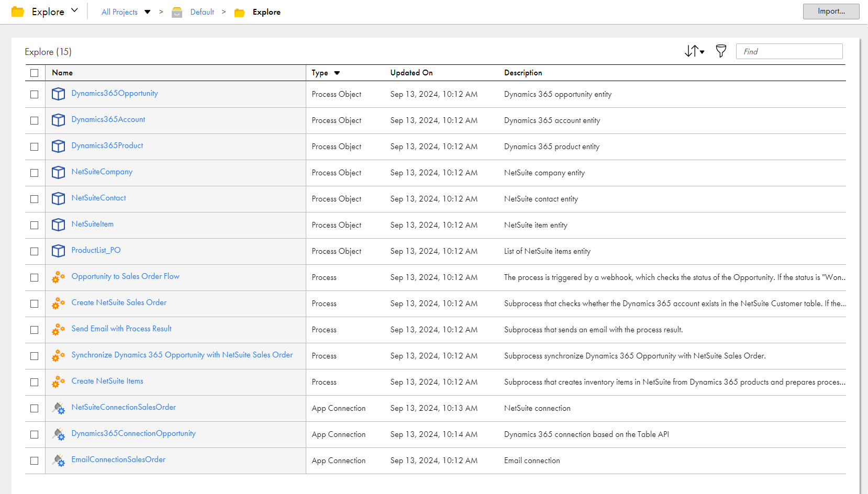Check the NetSuiteCompany row checkbox
Image resolution: width=868 pixels, height=494 pixels.
coord(35,173)
